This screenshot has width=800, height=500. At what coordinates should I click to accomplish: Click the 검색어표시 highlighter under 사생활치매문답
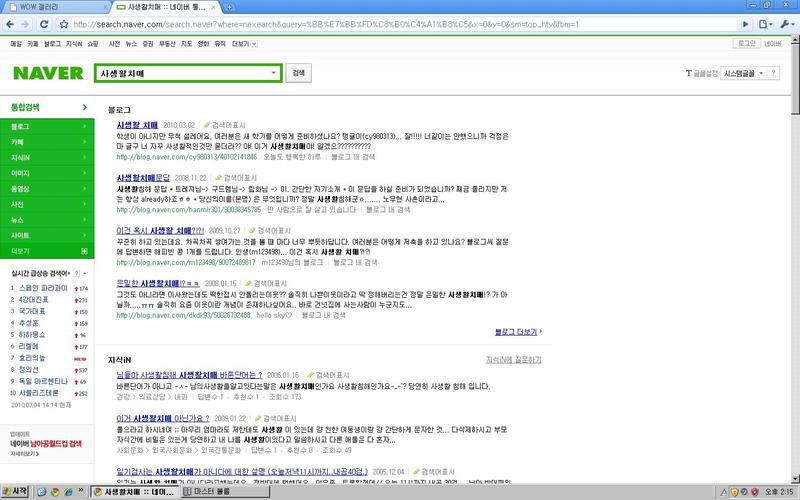[x=236, y=178]
